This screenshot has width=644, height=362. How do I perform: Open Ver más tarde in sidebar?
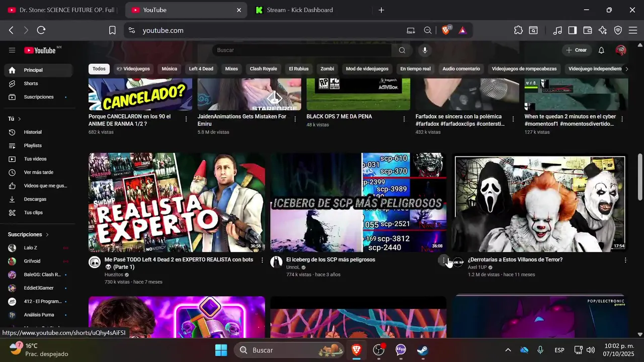39,172
